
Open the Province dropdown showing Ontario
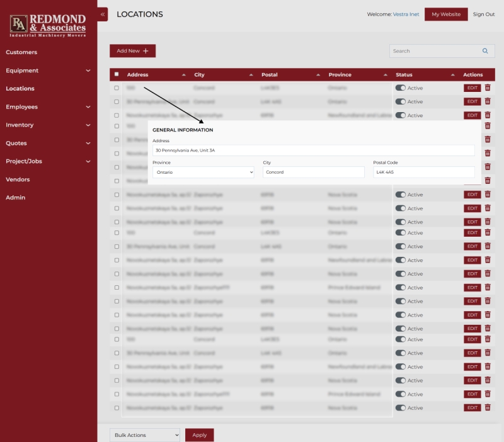click(203, 172)
